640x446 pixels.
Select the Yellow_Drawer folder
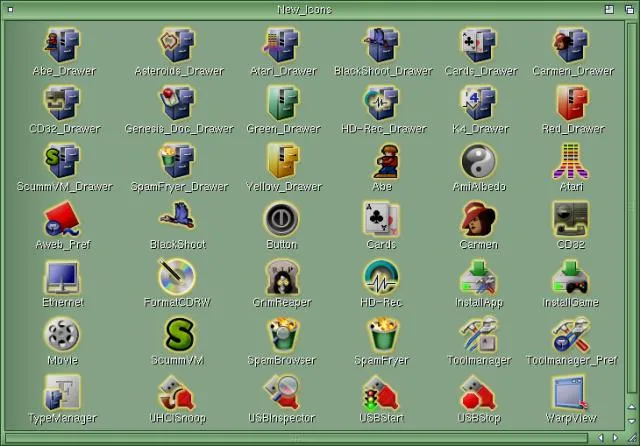(283, 161)
